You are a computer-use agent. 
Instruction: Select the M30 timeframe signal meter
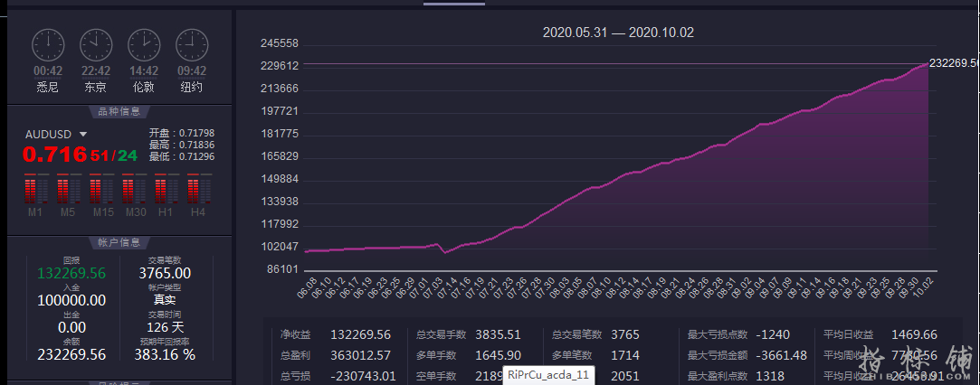click(x=134, y=189)
